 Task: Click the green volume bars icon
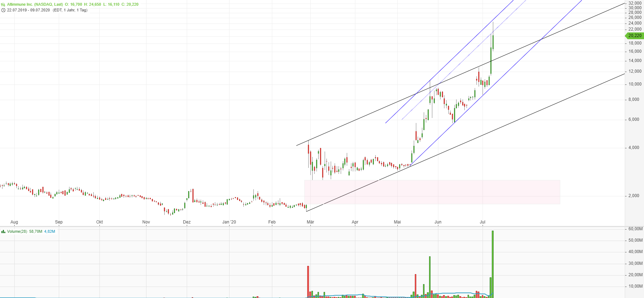3,231
